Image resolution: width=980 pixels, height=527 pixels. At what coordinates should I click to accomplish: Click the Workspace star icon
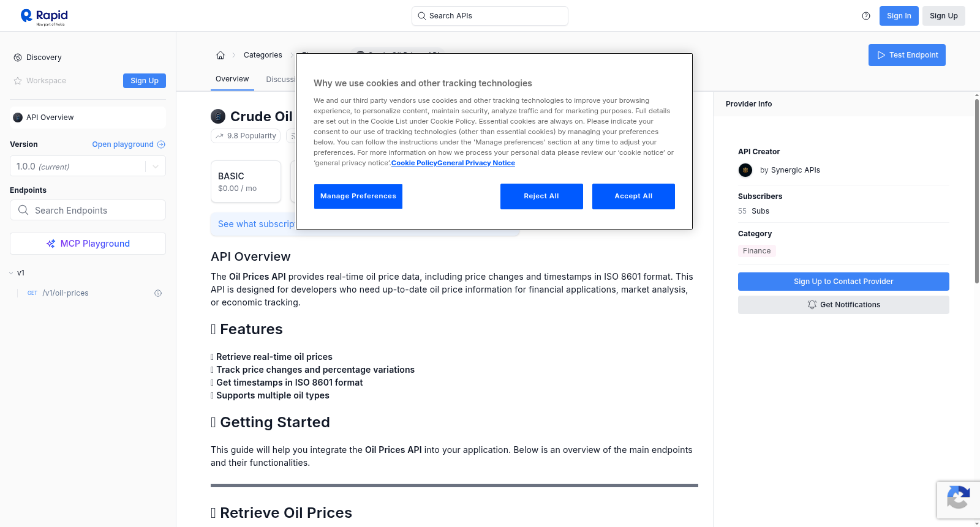click(18, 81)
